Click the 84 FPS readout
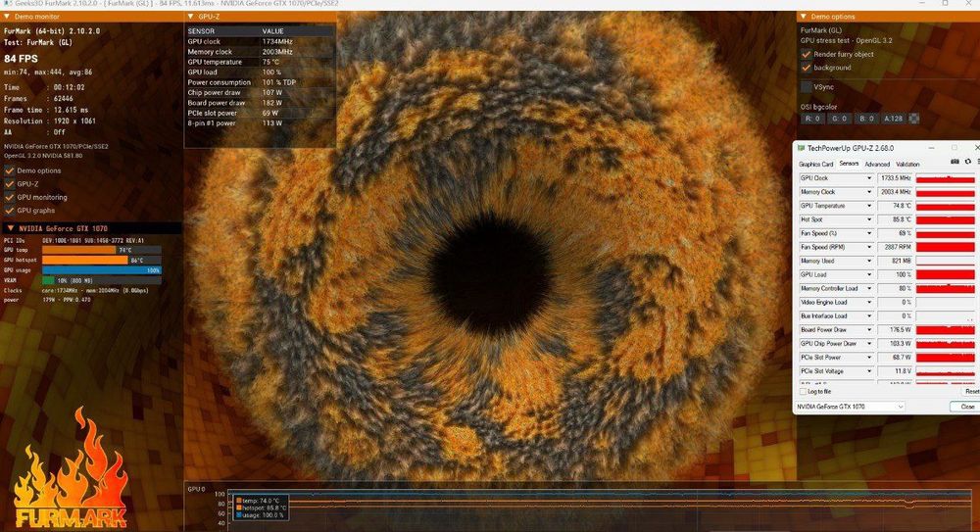Viewport: 980px width, 532px height. click(22, 59)
